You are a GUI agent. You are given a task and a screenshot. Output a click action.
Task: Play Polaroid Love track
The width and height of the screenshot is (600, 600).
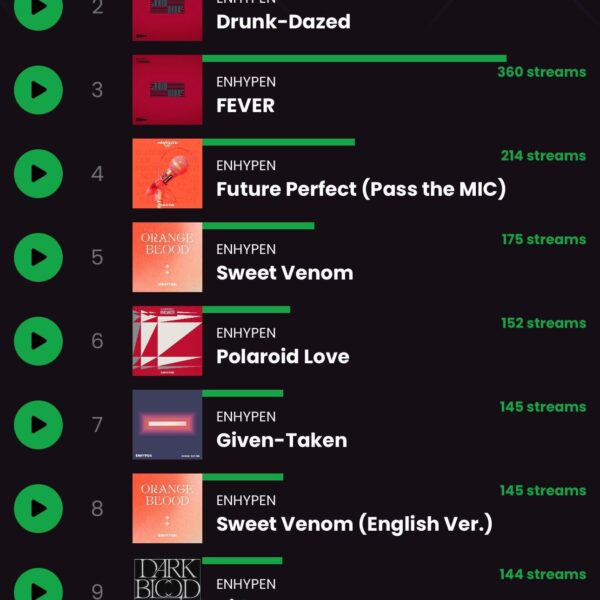pyautogui.click(x=38, y=341)
